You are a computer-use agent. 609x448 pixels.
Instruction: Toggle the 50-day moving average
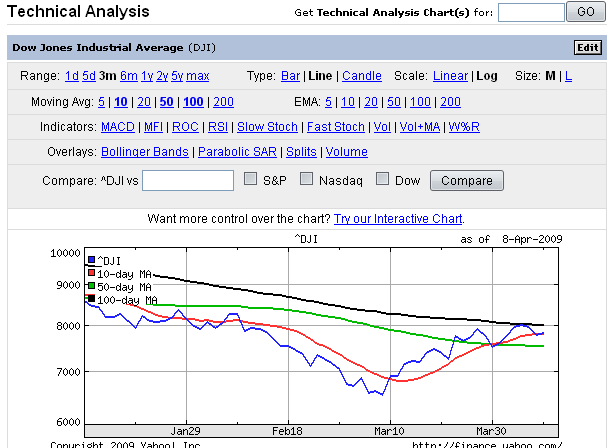[x=167, y=102]
